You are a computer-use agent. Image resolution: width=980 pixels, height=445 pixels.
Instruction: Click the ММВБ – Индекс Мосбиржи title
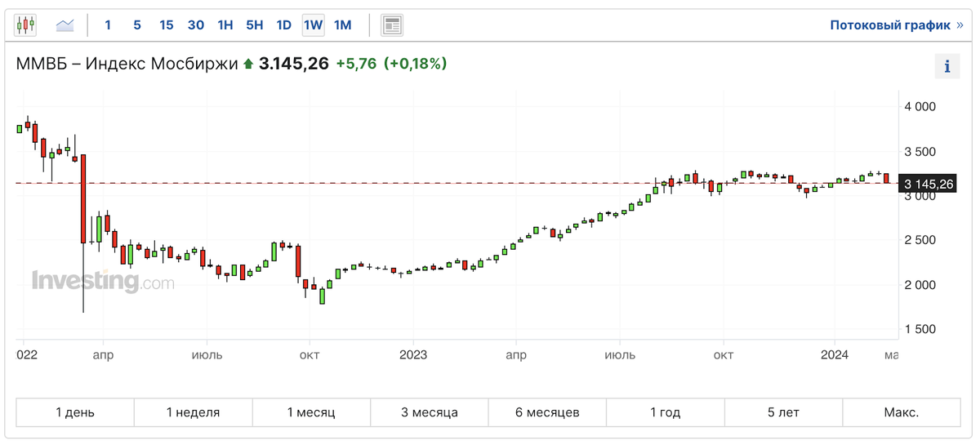click(127, 64)
